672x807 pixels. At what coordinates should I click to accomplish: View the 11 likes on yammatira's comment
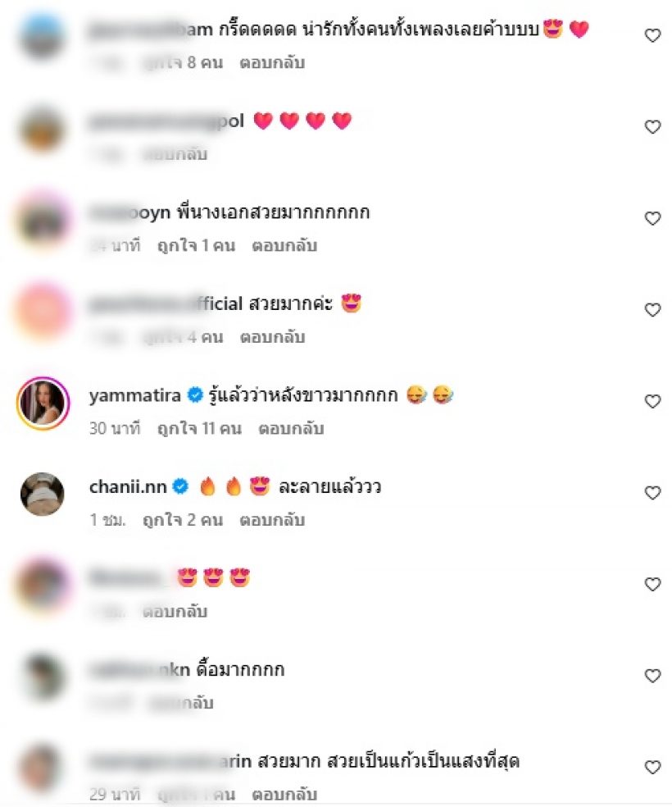click(199, 428)
